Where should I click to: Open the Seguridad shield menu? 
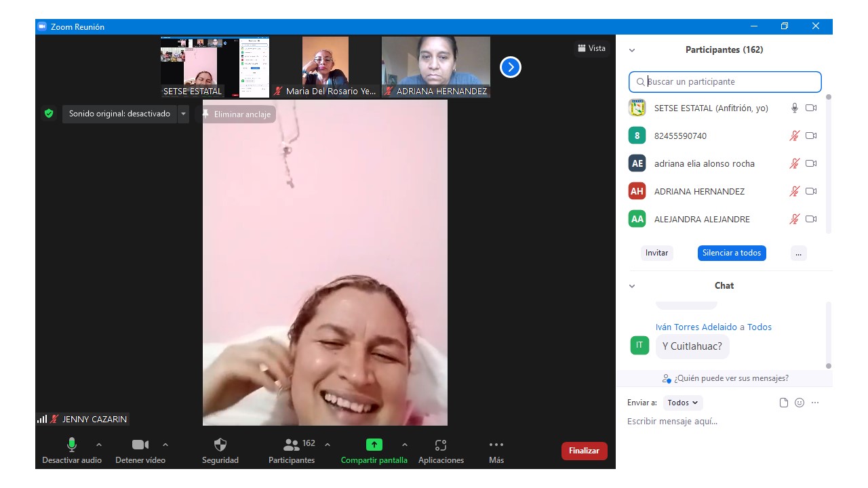[x=220, y=445]
